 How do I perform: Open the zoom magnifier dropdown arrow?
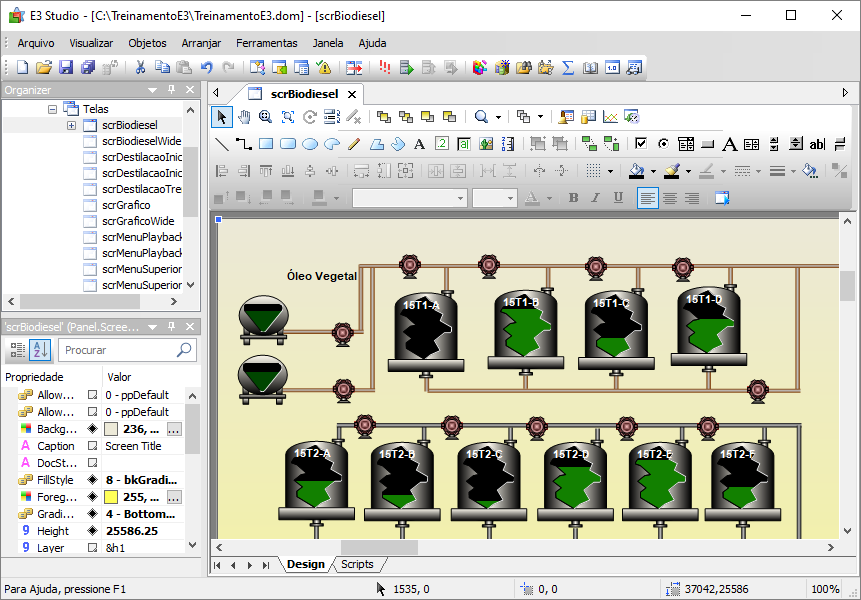[498, 117]
